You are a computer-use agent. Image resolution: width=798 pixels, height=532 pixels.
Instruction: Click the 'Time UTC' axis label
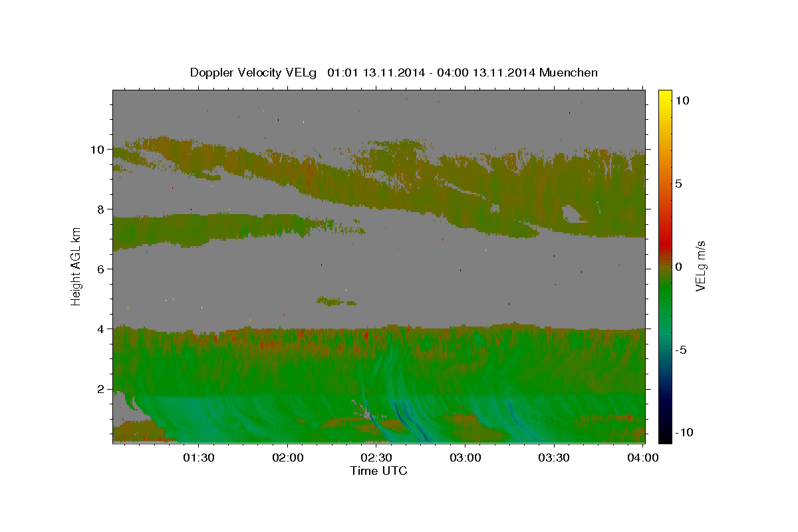[378, 471]
